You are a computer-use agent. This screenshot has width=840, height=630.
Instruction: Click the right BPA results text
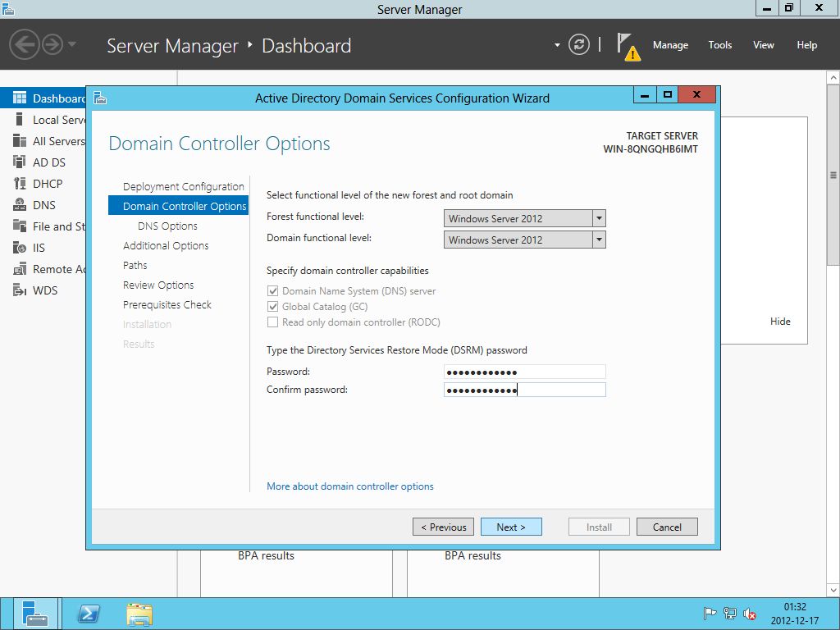(472, 555)
